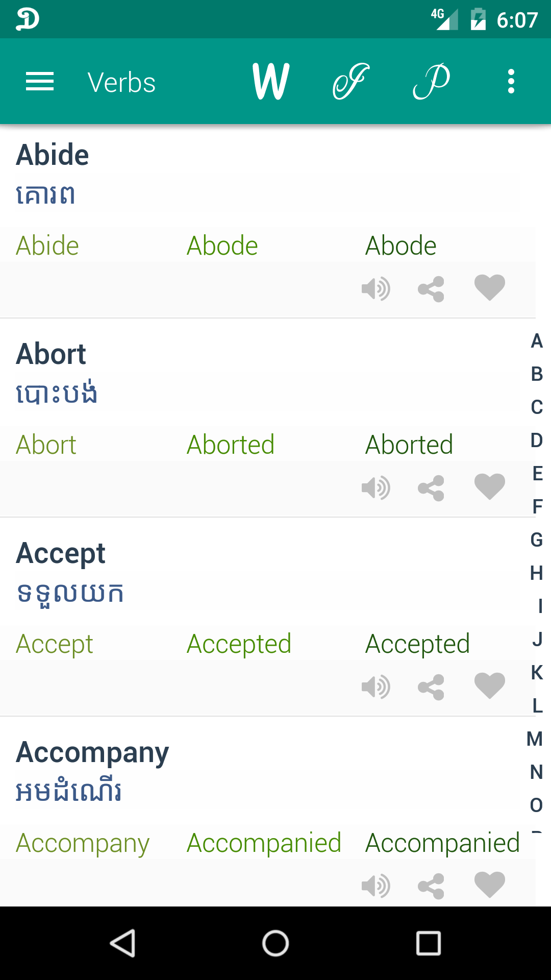Tap Android back navigation button
Viewport: 551px width, 980px height.
[x=123, y=943]
